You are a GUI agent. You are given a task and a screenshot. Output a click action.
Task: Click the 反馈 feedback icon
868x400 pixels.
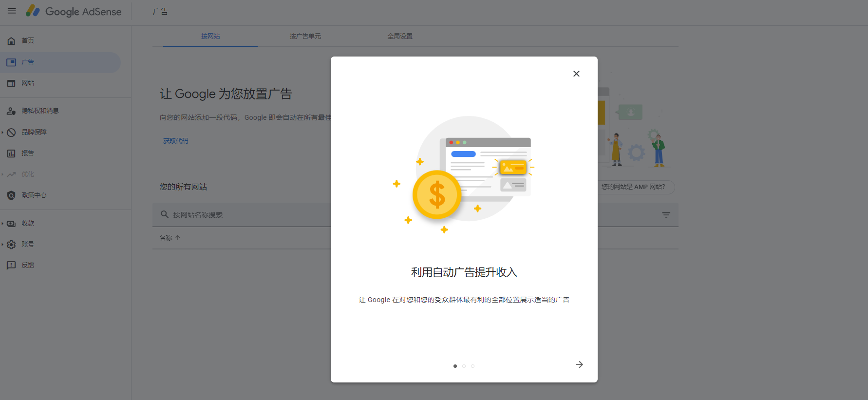point(11,266)
